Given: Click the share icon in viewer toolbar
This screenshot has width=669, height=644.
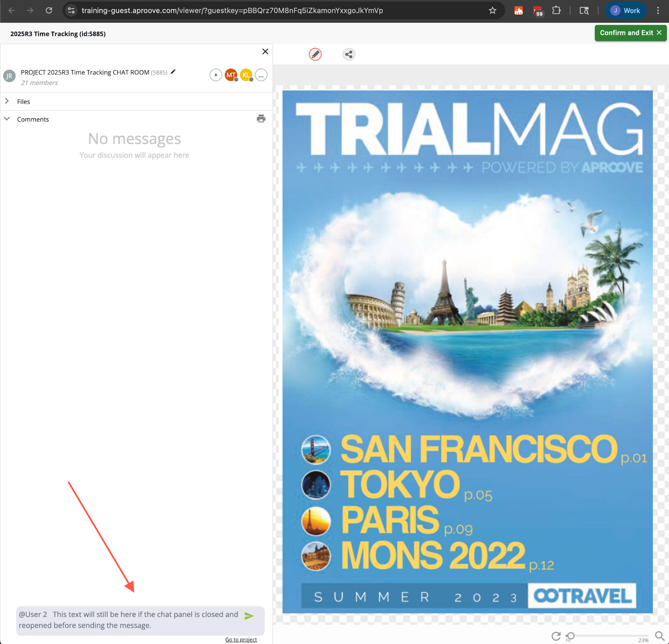Looking at the screenshot, I should (x=349, y=54).
